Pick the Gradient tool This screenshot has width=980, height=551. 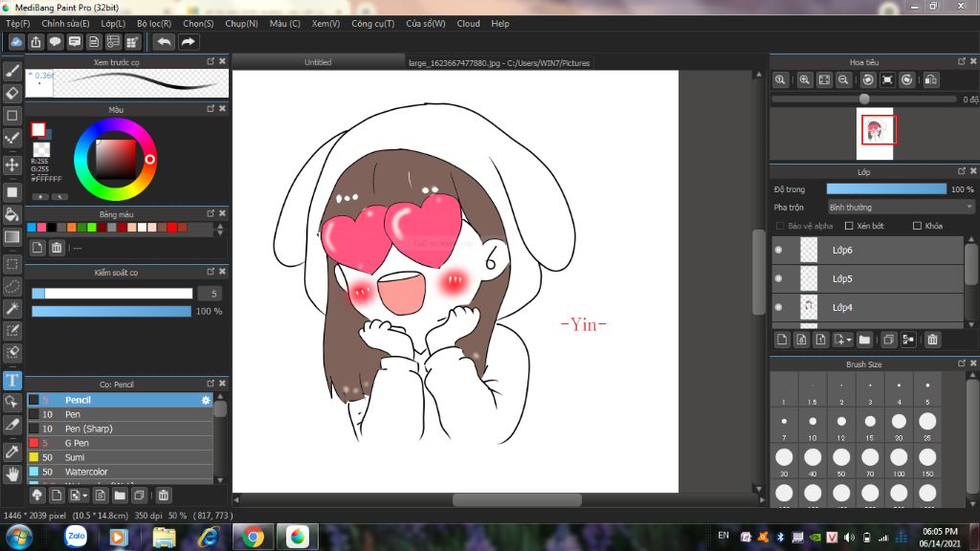click(11, 237)
